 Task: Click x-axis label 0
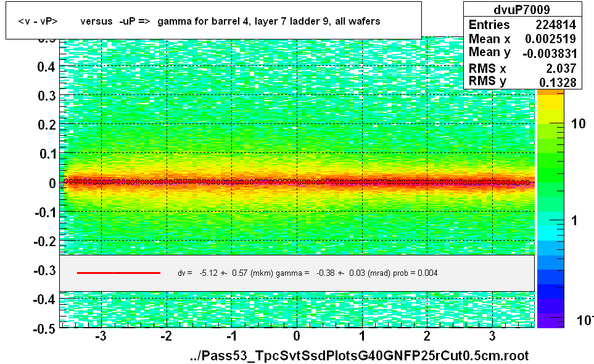tap(297, 336)
